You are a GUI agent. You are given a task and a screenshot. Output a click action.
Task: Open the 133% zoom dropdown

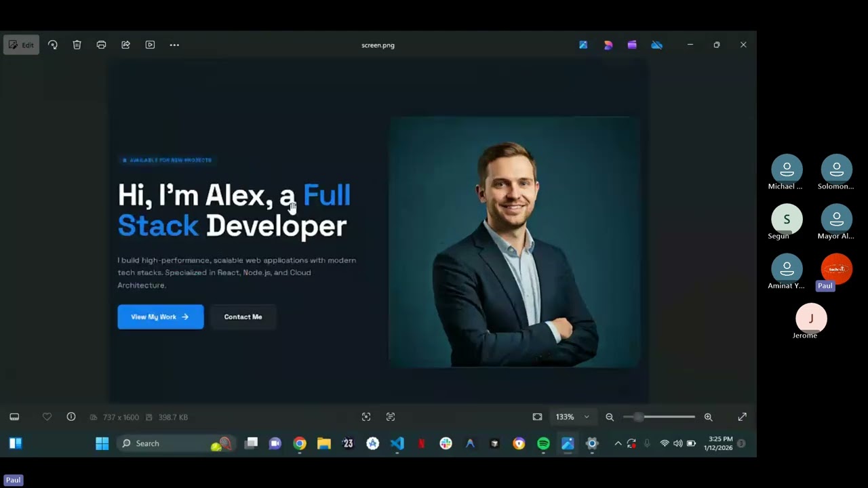pos(572,417)
